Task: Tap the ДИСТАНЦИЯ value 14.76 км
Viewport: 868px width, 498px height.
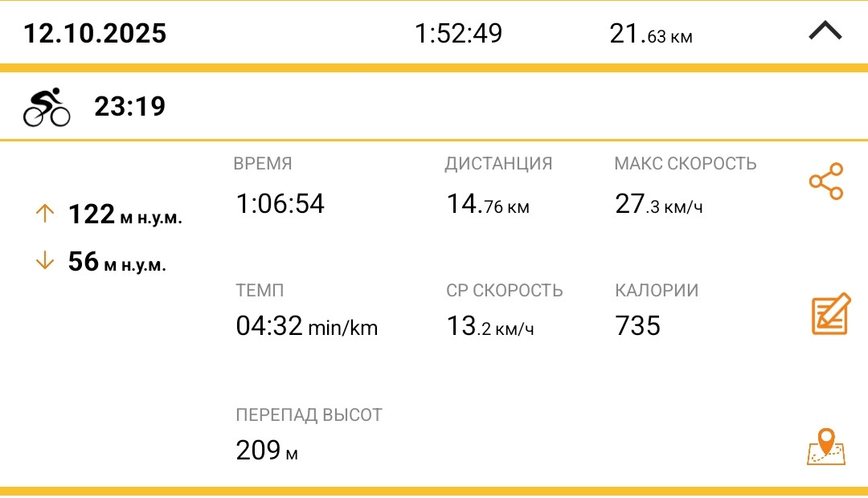Action: click(x=488, y=204)
